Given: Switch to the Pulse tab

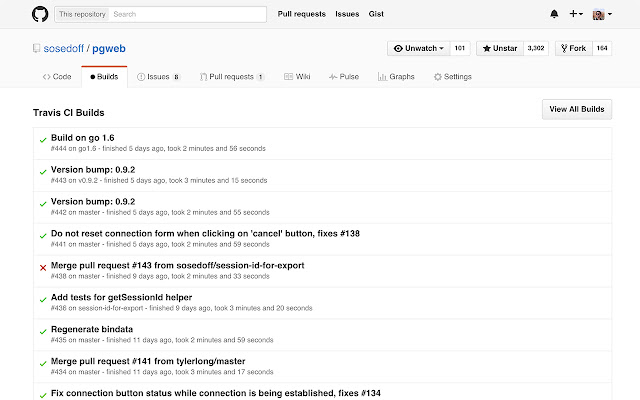Looking at the screenshot, I should (x=344, y=77).
